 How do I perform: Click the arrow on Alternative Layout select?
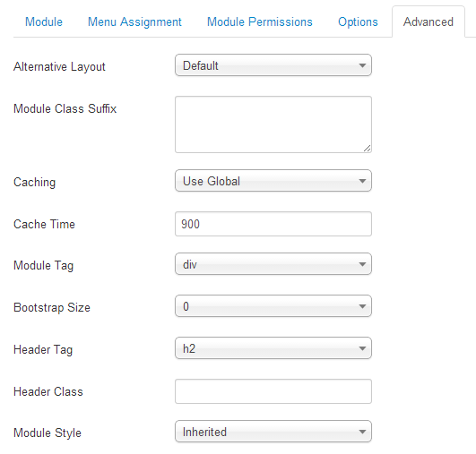362,65
